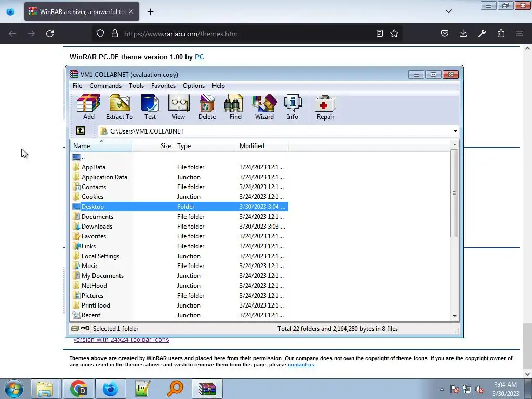Open version with 24x24 toolbar icons link
The image size is (532, 399).
tap(121, 340)
